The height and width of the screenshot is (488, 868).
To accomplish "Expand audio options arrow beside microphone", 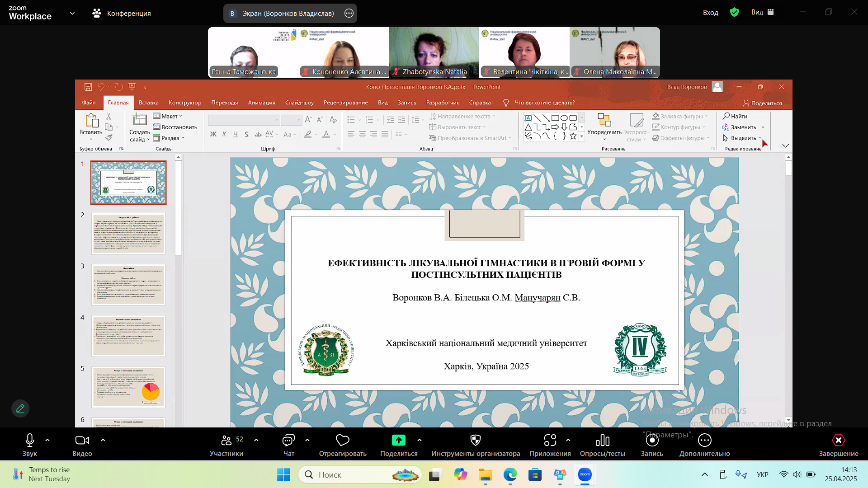I will point(47,440).
